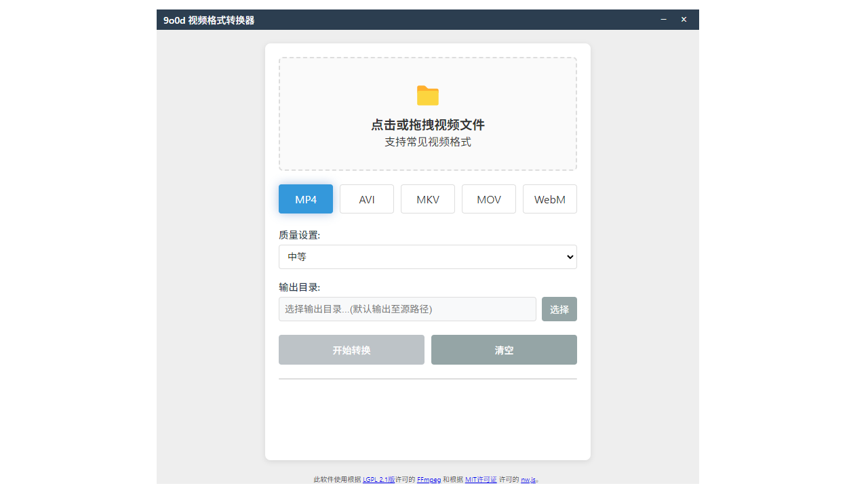Select AVI output format

[366, 199]
